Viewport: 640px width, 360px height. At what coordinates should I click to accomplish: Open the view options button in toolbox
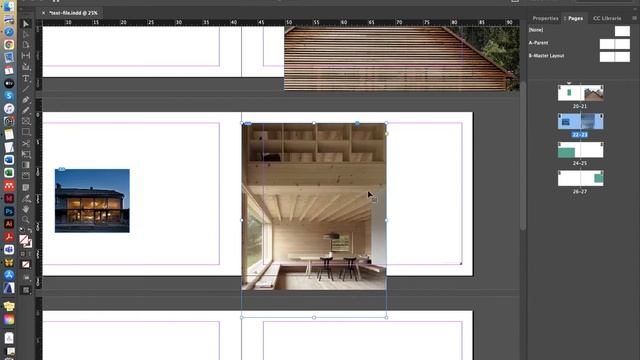[x=26, y=278]
